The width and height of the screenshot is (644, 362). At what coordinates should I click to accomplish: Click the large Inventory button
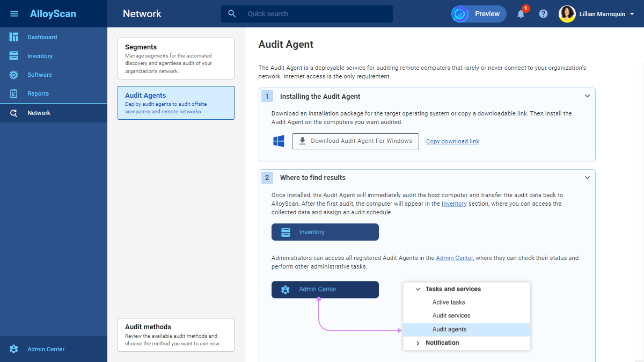coord(325,232)
